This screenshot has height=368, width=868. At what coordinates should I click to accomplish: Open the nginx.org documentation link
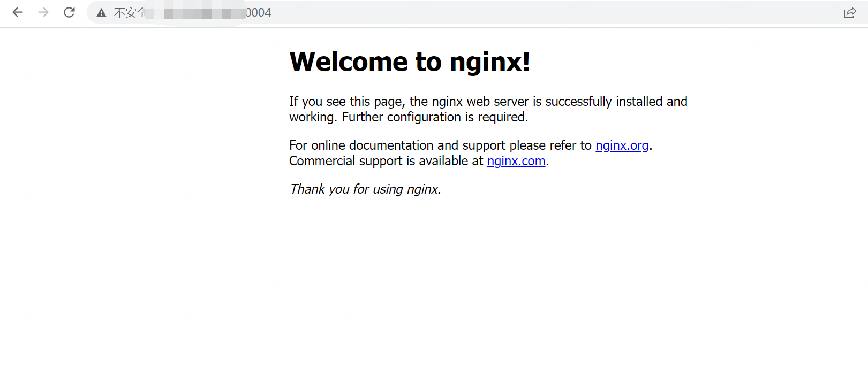[x=622, y=145]
